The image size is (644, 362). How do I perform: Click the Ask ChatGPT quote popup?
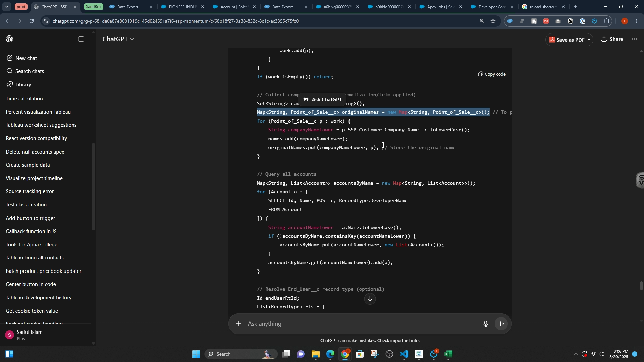[x=322, y=100]
